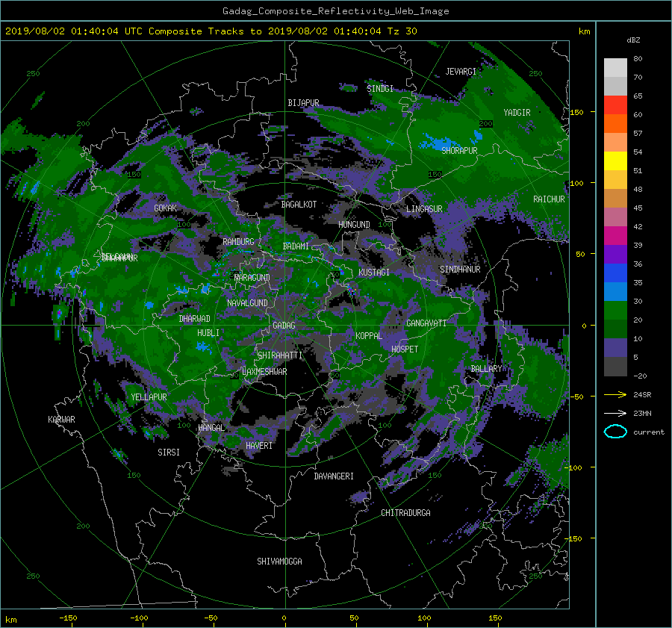Image resolution: width=672 pixels, height=628 pixels.
Task: Click the LAXMESHWAR city label
Action: click(x=264, y=372)
